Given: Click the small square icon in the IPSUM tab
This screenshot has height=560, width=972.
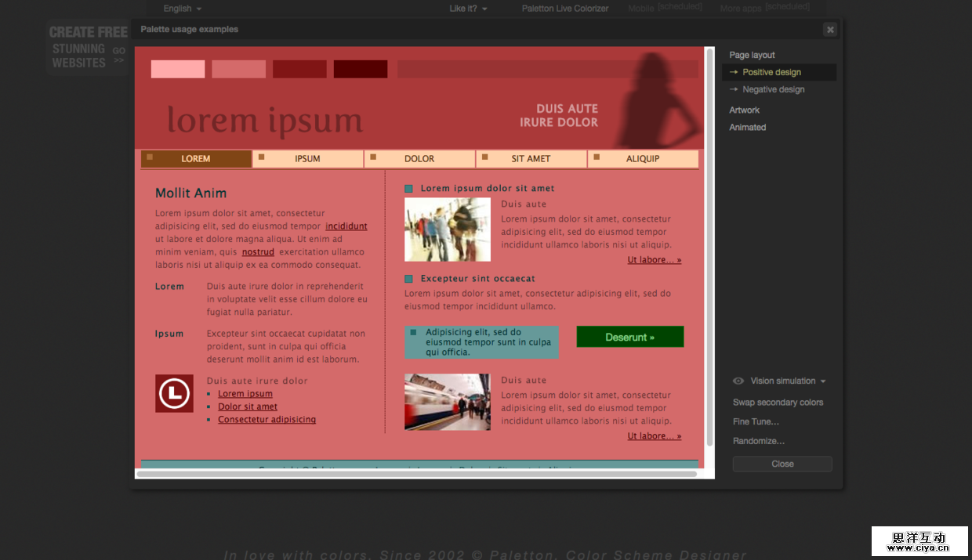Looking at the screenshot, I should (x=262, y=157).
